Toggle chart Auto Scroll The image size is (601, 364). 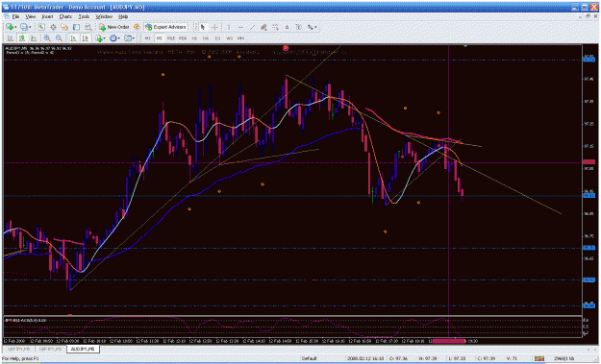pyautogui.click(x=73, y=38)
